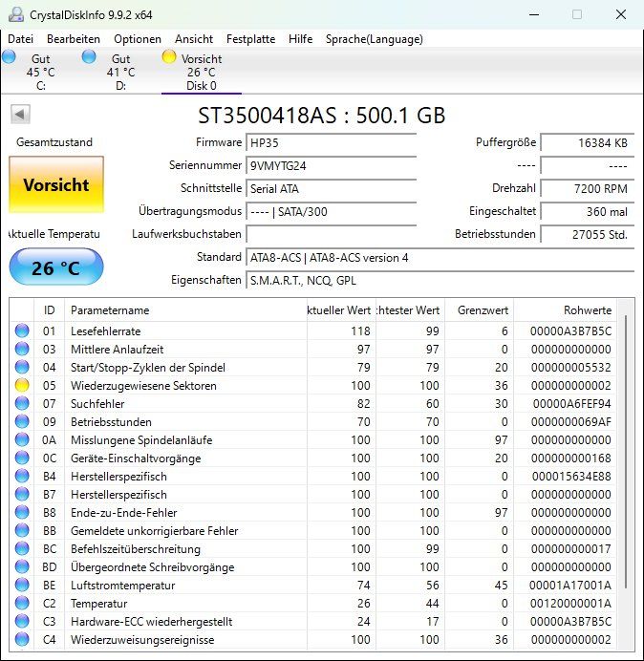Click the ID column header

point(49,310)
